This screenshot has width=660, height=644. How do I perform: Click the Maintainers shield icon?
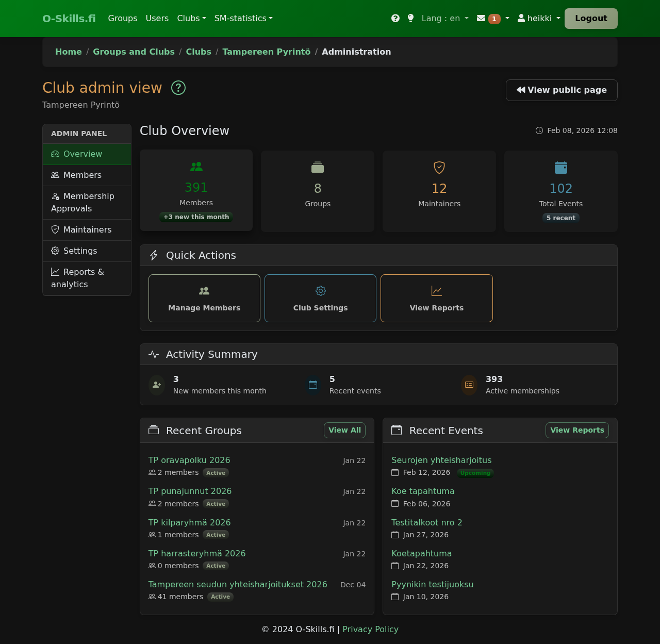[55, 229]
